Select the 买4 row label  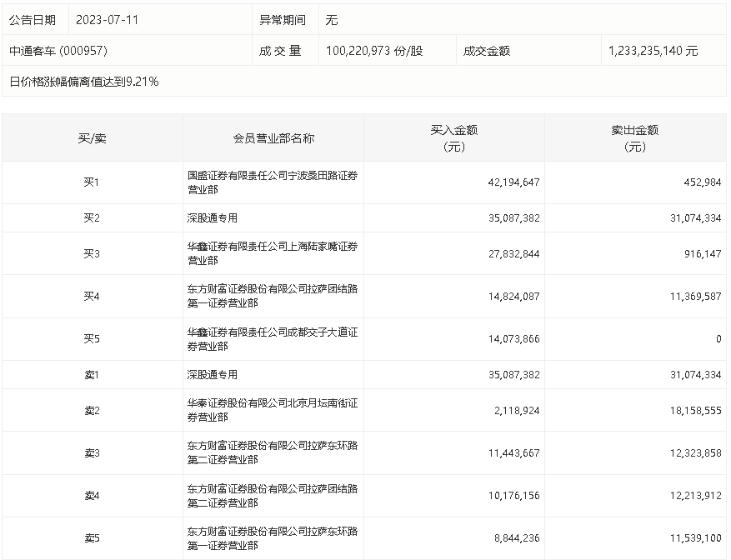92,297
